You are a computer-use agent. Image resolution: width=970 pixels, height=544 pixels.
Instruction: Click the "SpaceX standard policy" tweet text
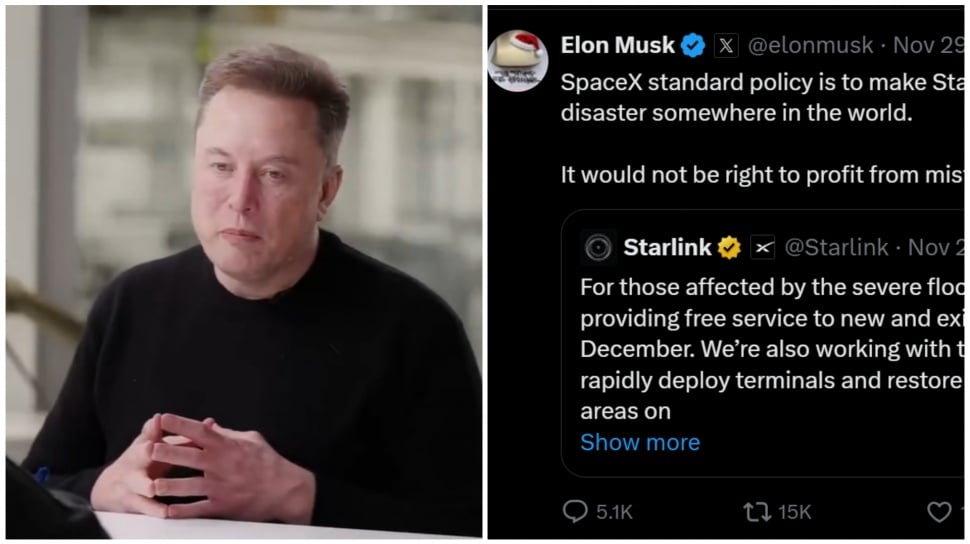pyautogui.click(x=760, y=82)
